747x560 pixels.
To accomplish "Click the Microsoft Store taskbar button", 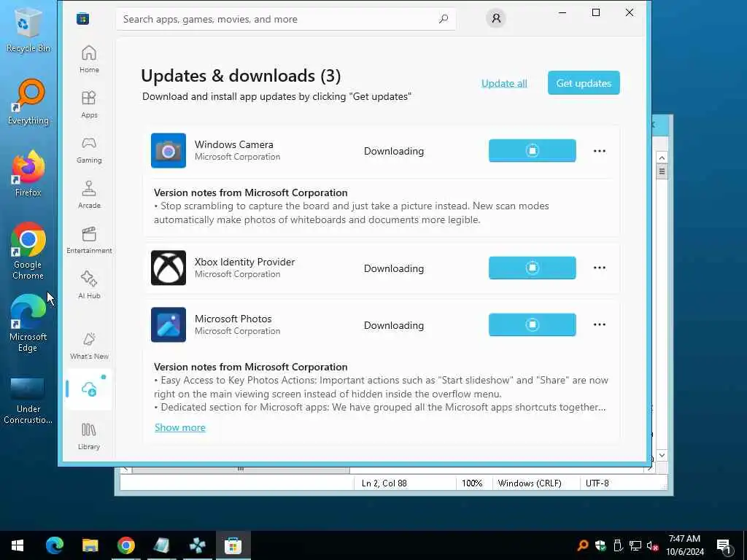I will click(233, 545).
